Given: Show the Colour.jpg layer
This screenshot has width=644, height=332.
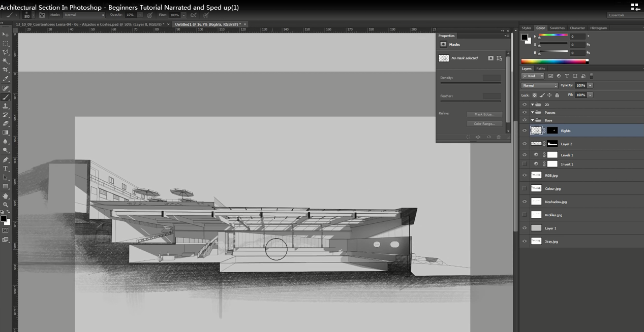Looking at the screenshot, I should point(525,188).
